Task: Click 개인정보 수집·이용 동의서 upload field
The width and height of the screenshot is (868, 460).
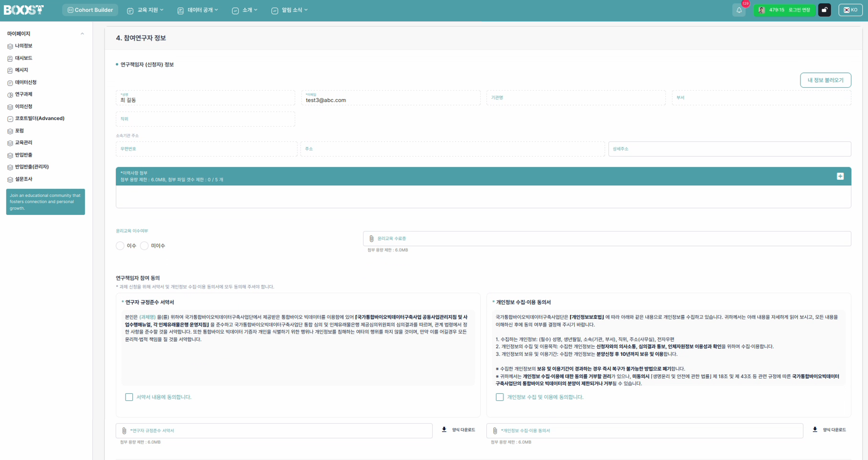Action: tap(645, 431)
